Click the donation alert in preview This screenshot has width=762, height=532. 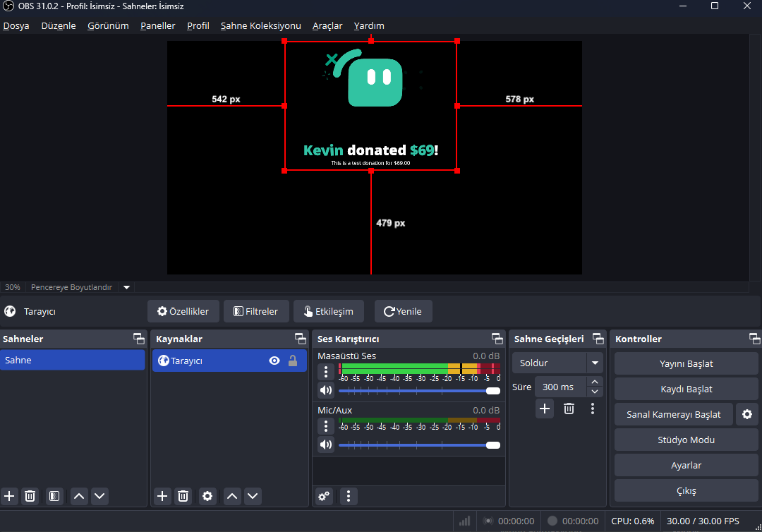(371, 106)
